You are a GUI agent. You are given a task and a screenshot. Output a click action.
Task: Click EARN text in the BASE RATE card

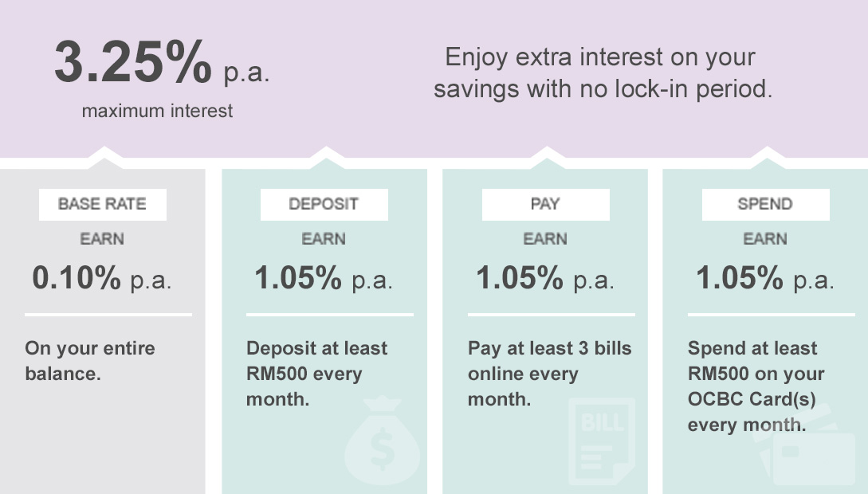click(x=102, y=239)
